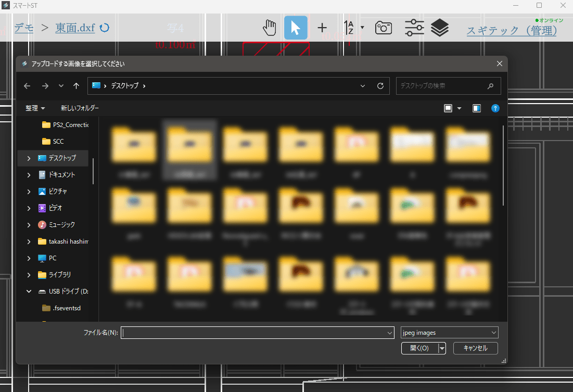Click the reload icon beside 東面.dxf

pos(105,28)
